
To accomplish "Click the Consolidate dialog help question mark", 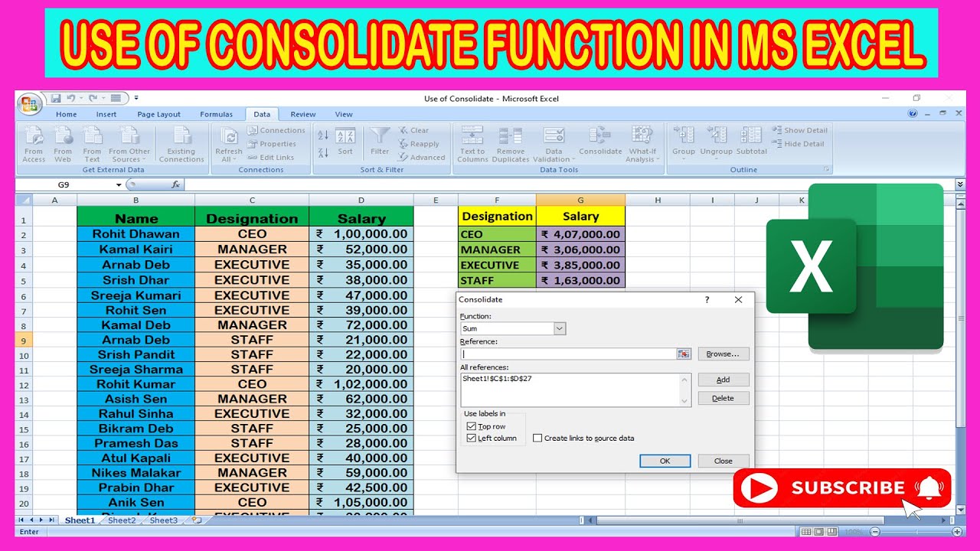I will click(707, 299).
